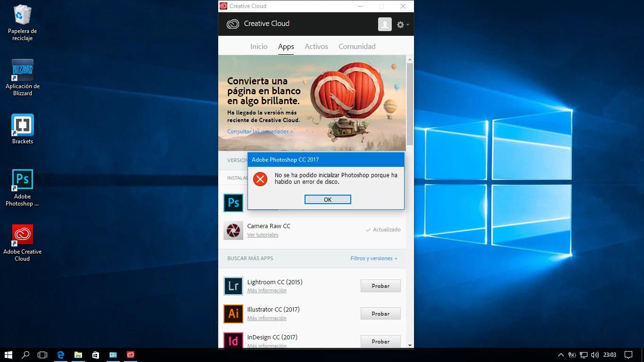Screen dimensions: 644x362
Task: Click Probar for Lightroom CC (2015)
Action: 380,286
